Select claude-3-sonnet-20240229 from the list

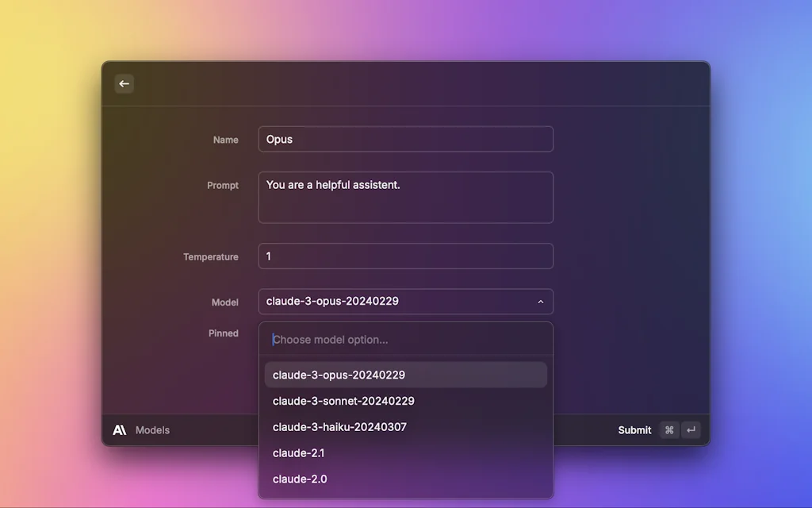(x=405, y=400)
